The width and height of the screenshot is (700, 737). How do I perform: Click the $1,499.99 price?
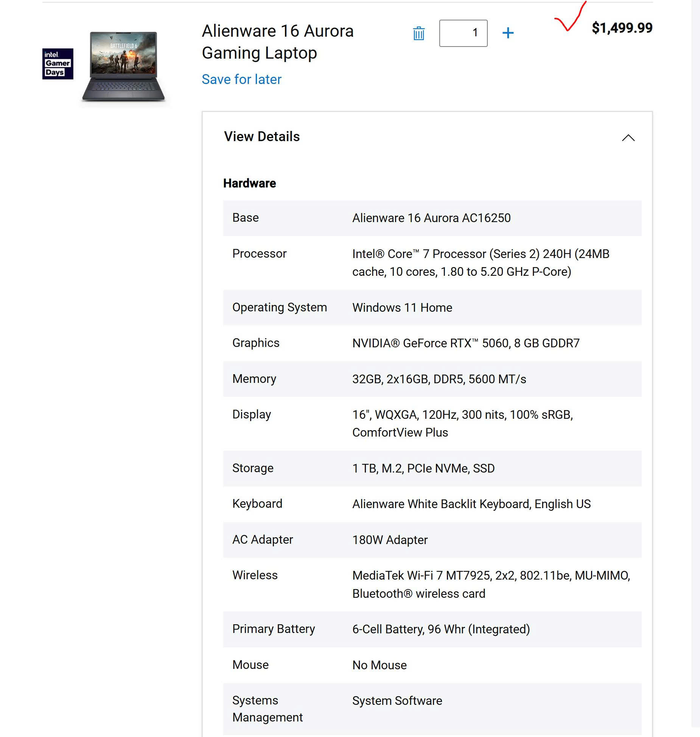(622, 28)
